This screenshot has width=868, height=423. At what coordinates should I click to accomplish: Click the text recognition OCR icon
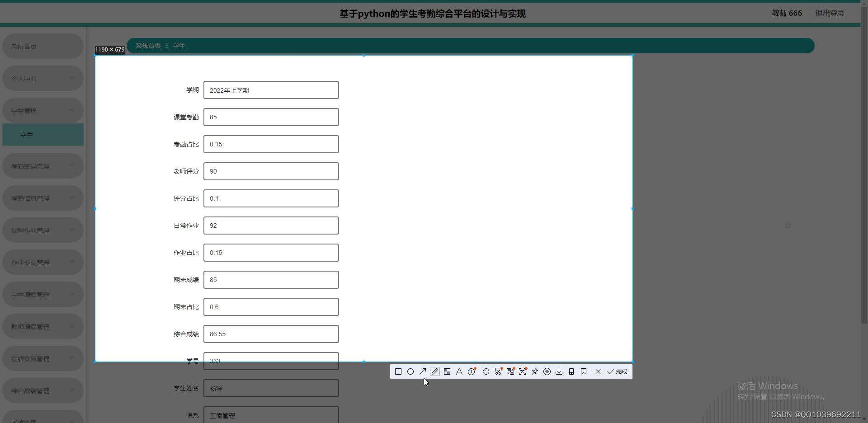(523, 371)
